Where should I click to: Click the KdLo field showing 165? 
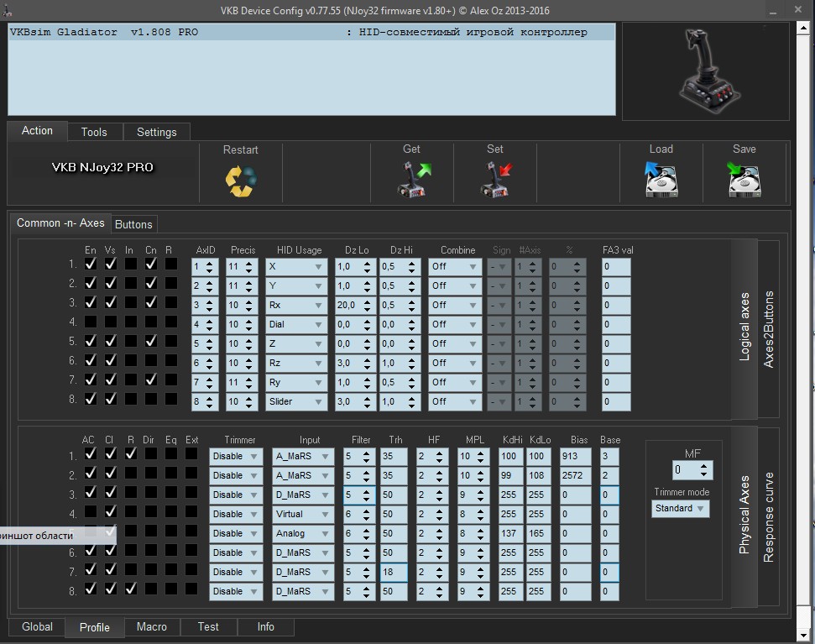tap(539, 533)
